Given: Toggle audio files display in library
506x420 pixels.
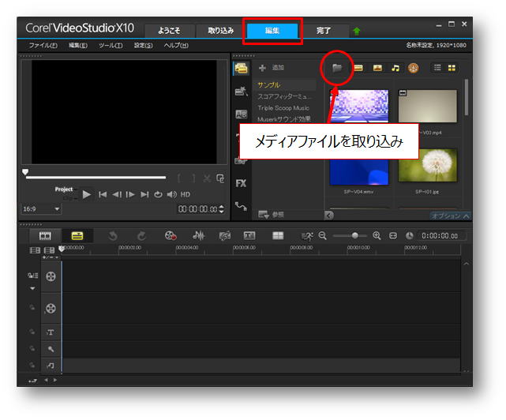Looking at the screenshot, I should tap(395, 68).
